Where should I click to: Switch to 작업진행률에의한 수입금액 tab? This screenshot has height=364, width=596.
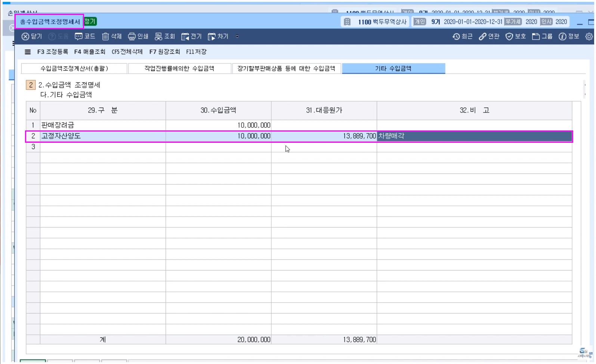click(179, 68)
